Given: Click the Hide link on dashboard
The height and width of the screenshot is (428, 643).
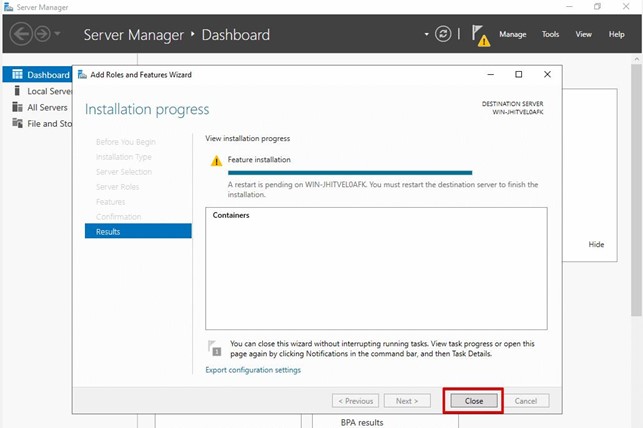Looking at the screenshot, I should coord(596,244).
